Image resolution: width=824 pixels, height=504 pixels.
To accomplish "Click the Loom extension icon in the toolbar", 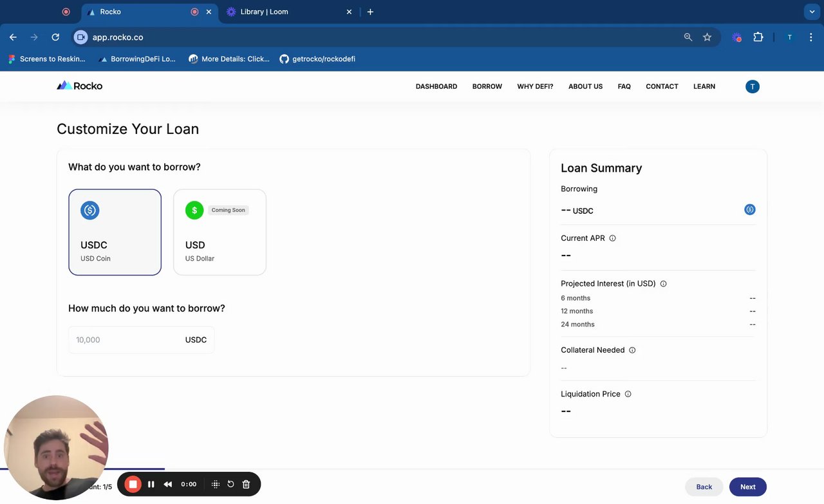I will 737,37.
